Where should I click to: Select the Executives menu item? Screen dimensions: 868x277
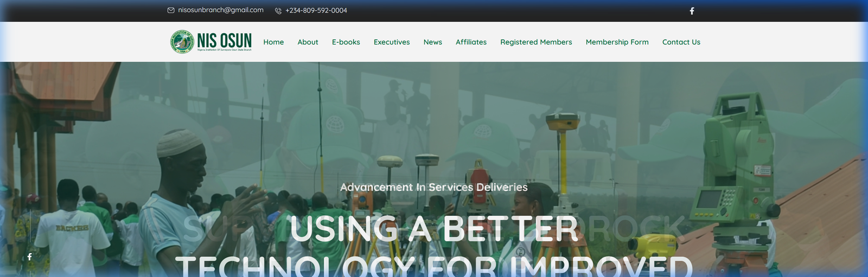point(392,42)
